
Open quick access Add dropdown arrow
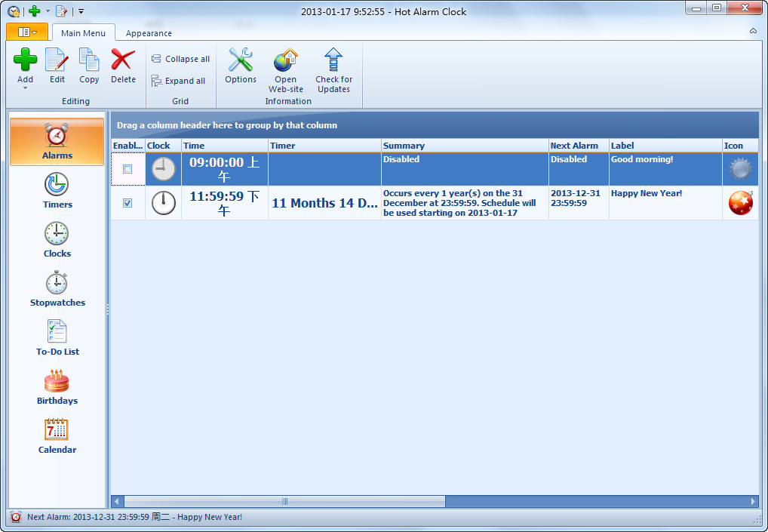[x=48, y=11]
